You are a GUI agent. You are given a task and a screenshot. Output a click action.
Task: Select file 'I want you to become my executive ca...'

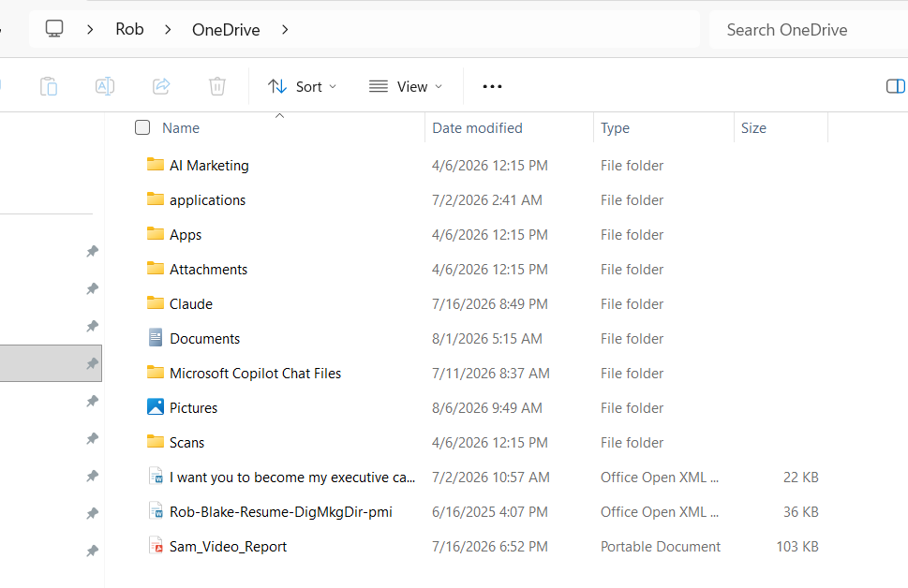coord(291,478)
